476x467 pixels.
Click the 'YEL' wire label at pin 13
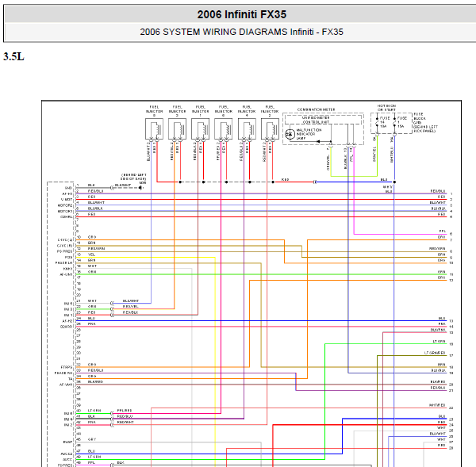click(91, 255)
